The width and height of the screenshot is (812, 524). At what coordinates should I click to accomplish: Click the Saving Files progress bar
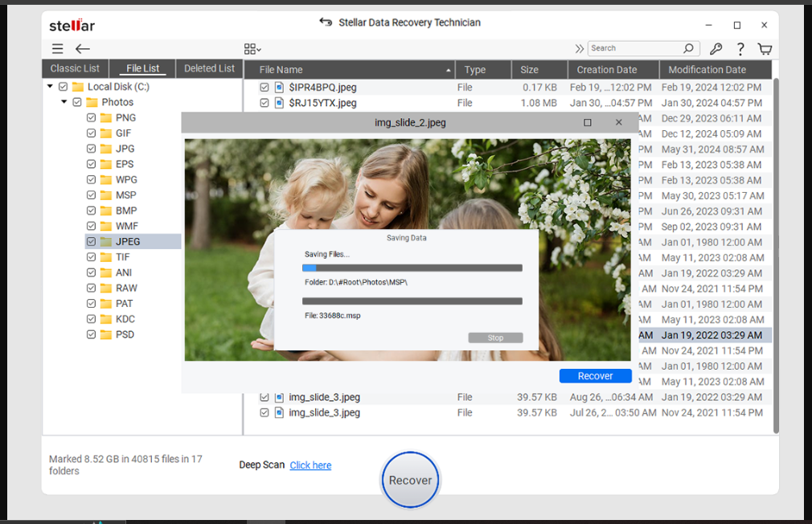coord(412,268)
